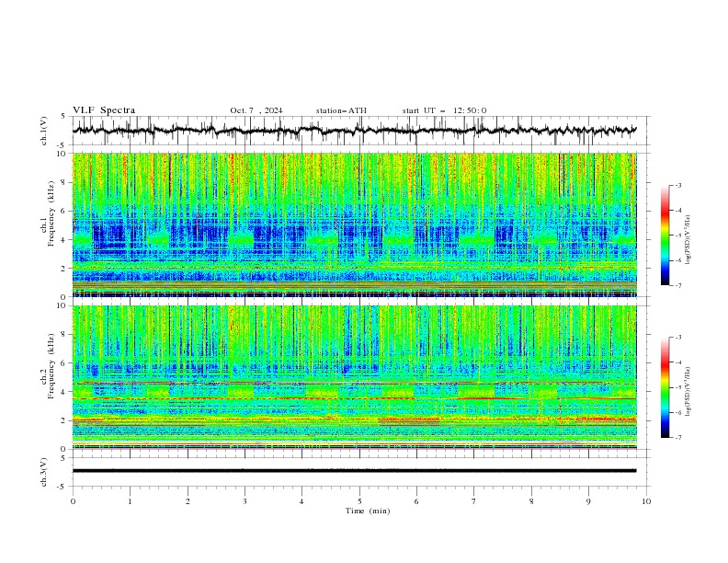The height and width of the screenshot is (563, 728).
Task: Click the log(PSD) label beside ch.1 colorbar
Action: pyautogui.click(x=688, y=240)
